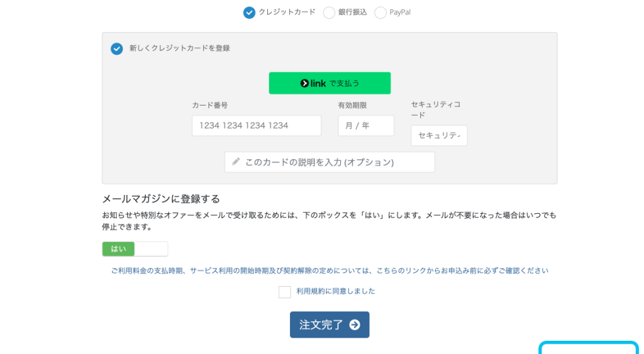644x354 pixels.
Task: Click the pencil icon in description field
Action: pos(236,162)
